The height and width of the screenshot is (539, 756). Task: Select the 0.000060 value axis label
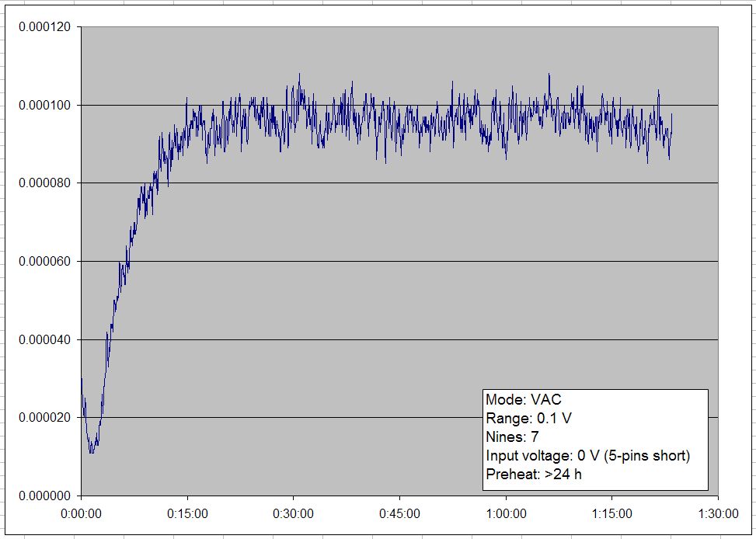[45, 262]
